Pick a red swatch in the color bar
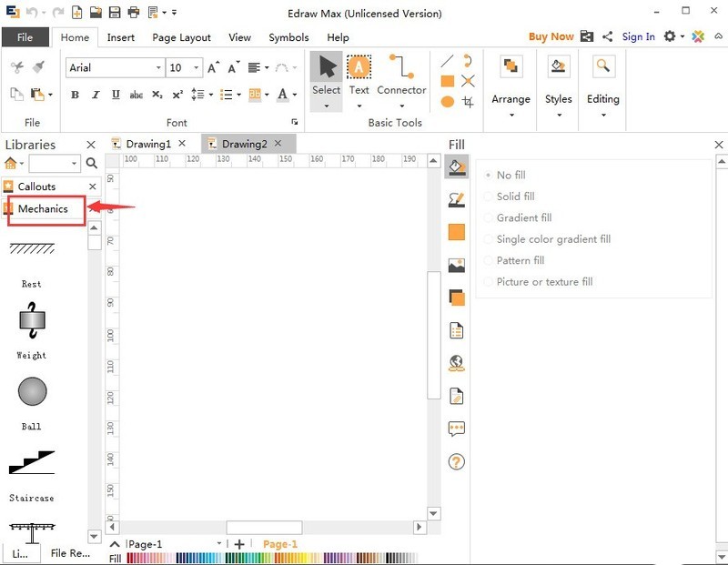 coord(130,558)
